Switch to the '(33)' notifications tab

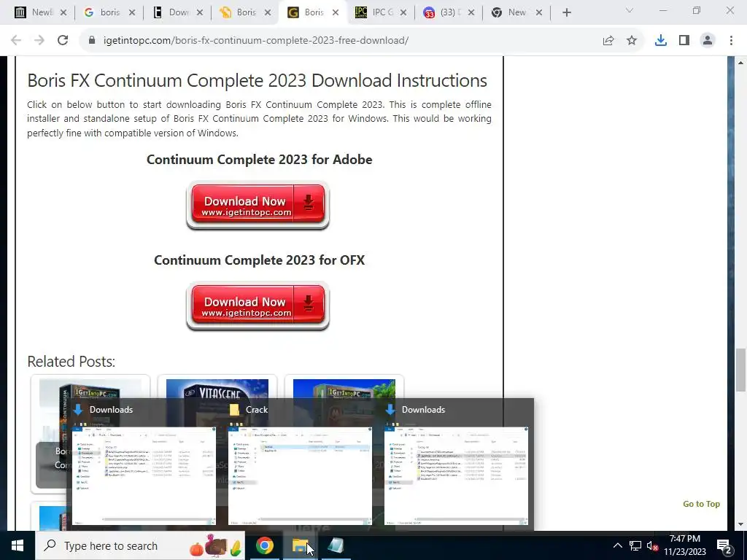[448, 12]
